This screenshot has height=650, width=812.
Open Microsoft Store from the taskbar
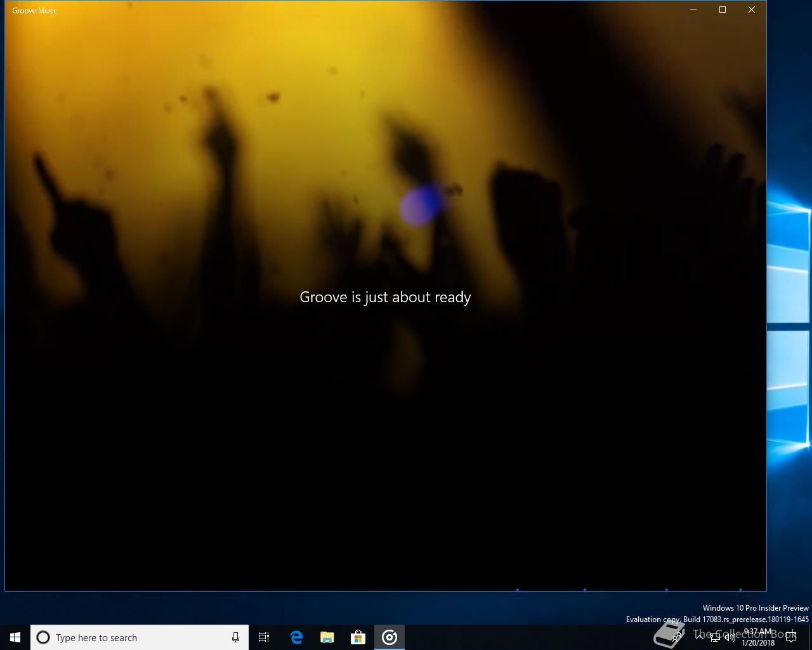pos(358,637)
